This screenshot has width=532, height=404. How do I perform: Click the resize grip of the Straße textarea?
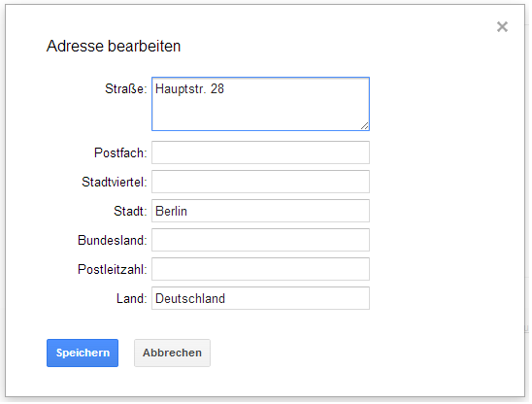(x=364, y=125)
